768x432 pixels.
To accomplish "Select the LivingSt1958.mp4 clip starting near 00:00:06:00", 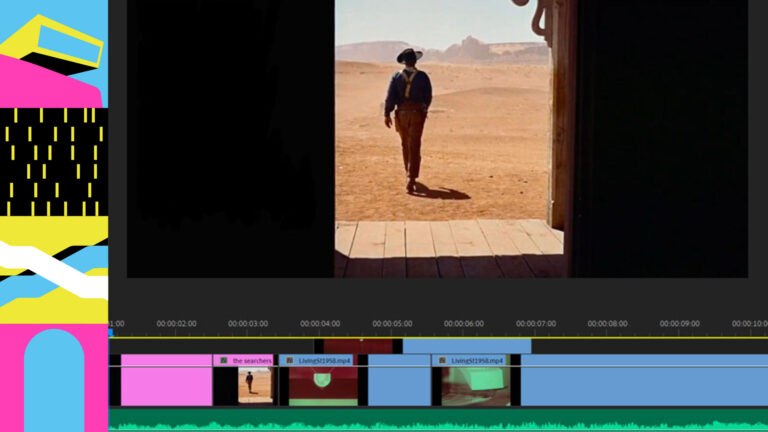I will pyautogui.click(x=475, y=385).
